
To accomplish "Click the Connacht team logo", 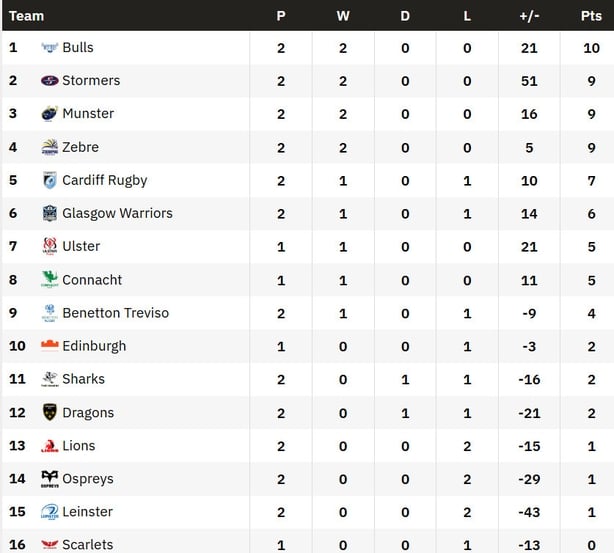I will coord(49,280).
